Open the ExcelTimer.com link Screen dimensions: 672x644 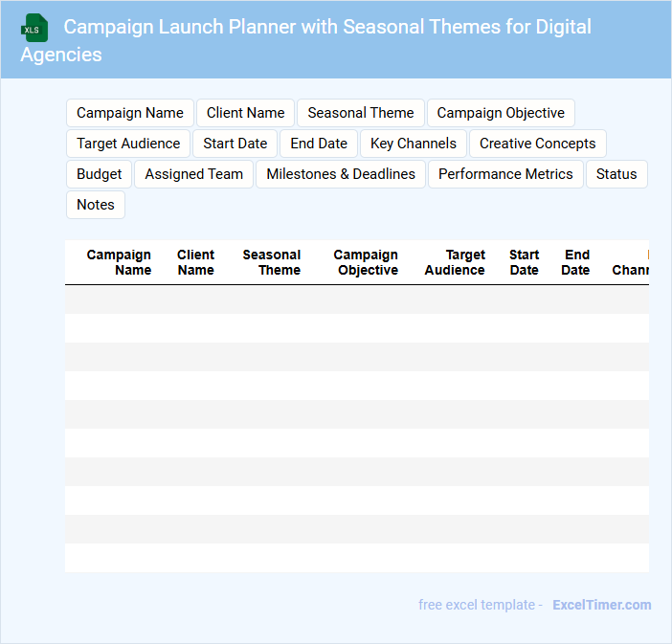[x=601, y=605]
